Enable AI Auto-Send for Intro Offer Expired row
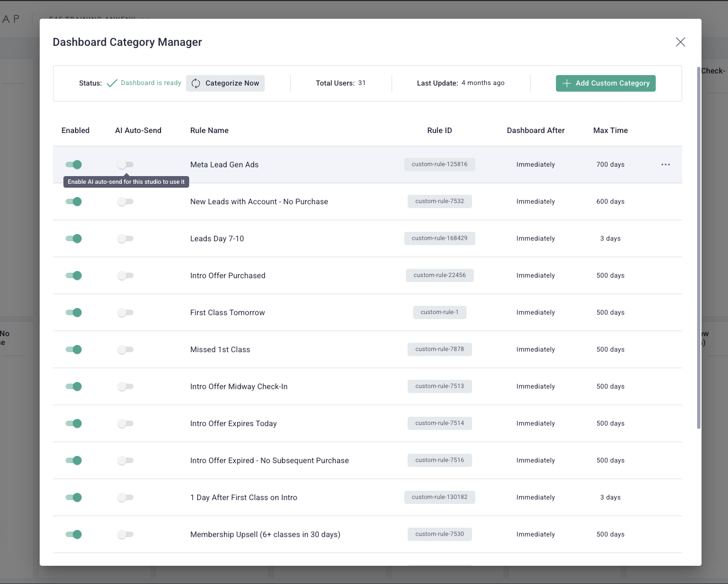Image resolution: width=728 pixels, height=584 pixels. tap(125, 460)
